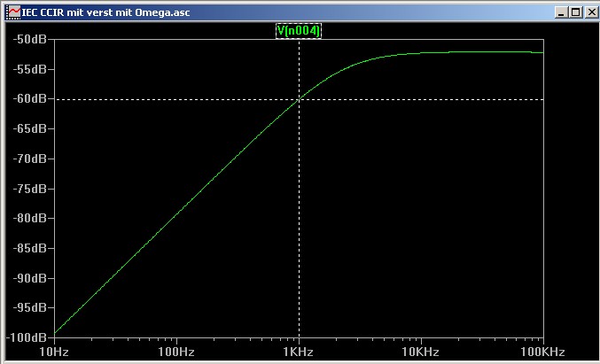Click the -100dB axis label
Viewport: 600px width, 364px height.
point(26,337)
